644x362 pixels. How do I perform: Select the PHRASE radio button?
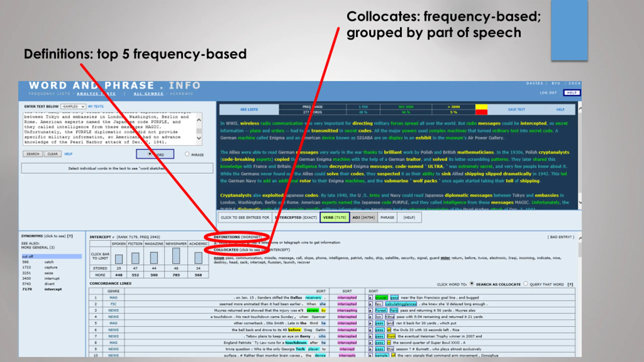click(x=187, y=154)
